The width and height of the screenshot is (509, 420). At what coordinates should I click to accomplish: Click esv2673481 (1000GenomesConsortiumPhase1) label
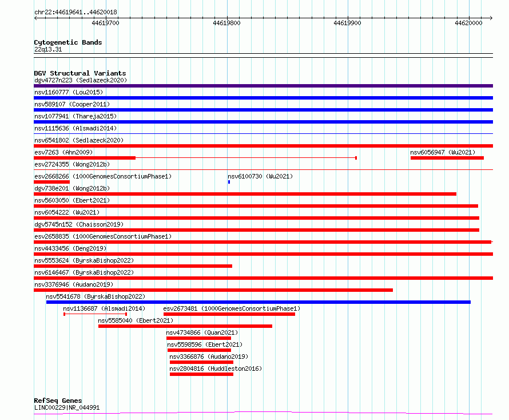click(x=232, y=308)
